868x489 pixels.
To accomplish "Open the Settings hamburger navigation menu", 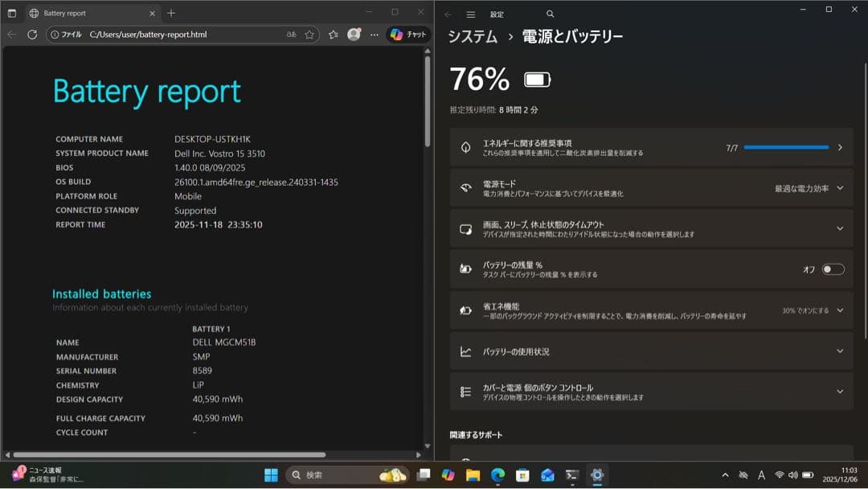I will click(471, 14).
